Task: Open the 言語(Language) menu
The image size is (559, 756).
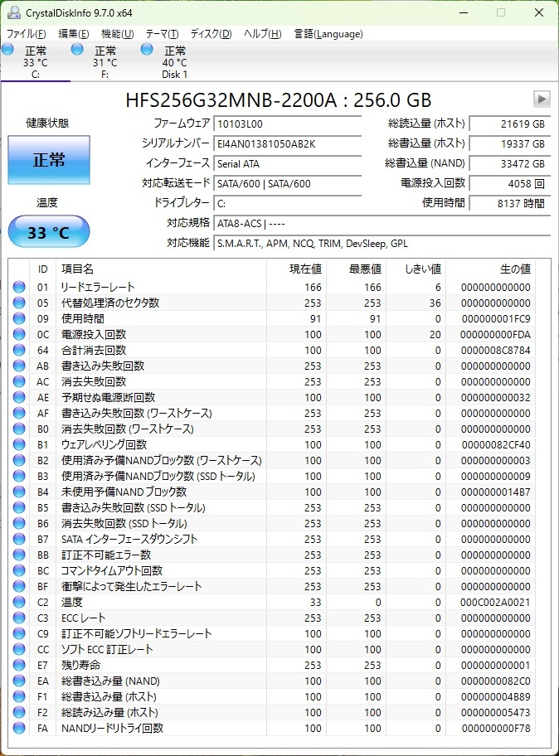Action: click(x=328, y=34)
